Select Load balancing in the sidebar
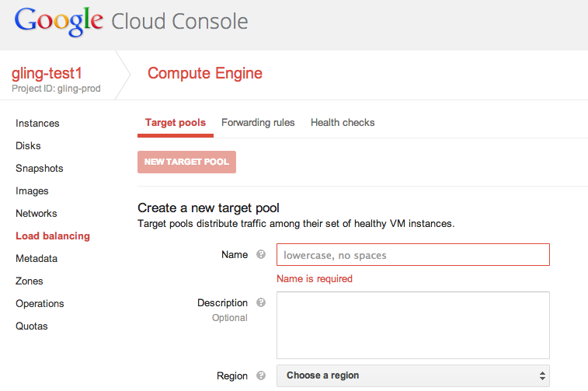The height and width of the screenshot is (391, 588). click(53, 236)
